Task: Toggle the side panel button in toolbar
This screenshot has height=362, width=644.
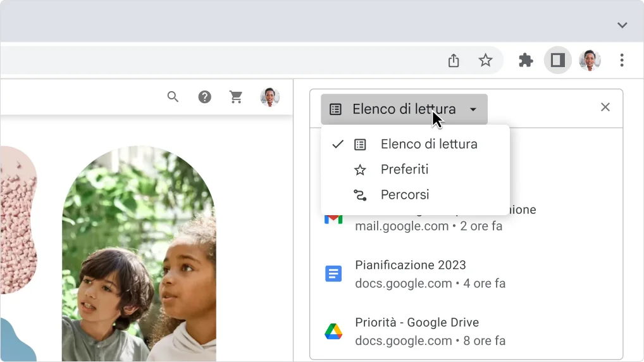Action: [557, 61]
